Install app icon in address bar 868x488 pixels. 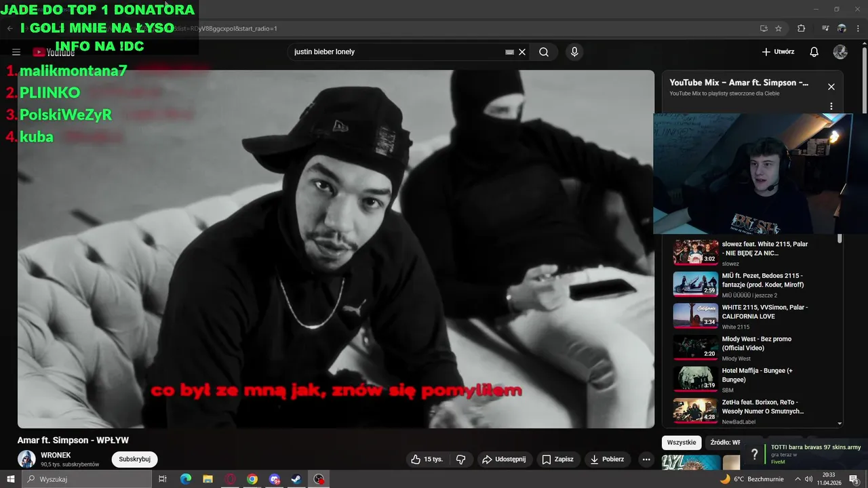coord(764,28)
